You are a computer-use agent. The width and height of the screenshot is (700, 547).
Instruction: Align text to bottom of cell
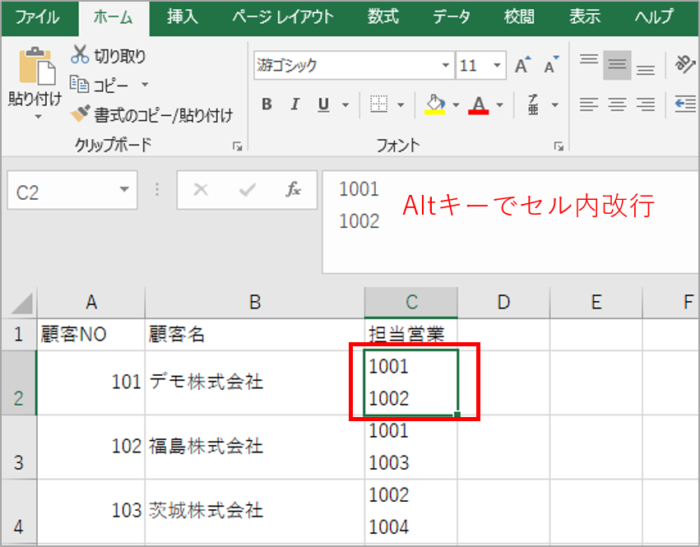[x=646, y=70]
